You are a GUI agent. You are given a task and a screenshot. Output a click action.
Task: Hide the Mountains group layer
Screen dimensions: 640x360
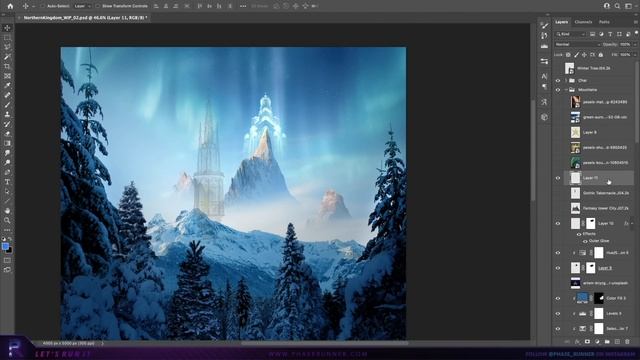(x=558, y=90)
